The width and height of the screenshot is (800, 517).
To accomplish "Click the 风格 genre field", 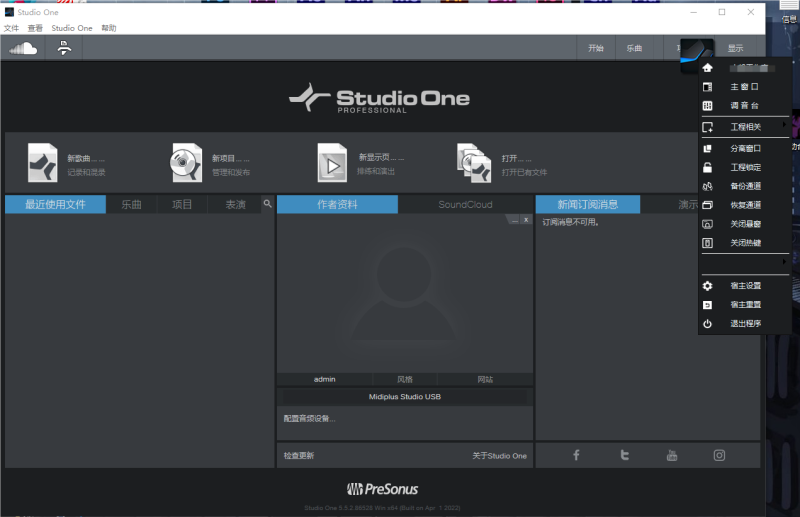I will [405, 379].
